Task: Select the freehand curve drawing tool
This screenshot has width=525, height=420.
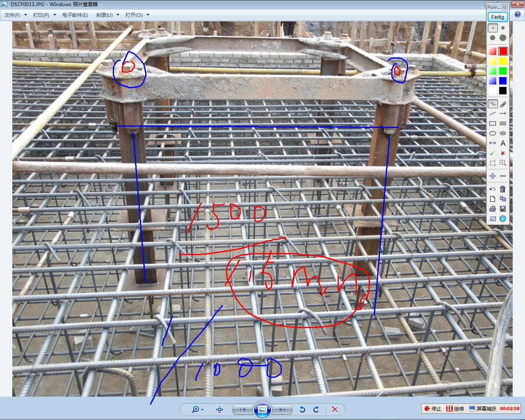Action: (493, 104)
